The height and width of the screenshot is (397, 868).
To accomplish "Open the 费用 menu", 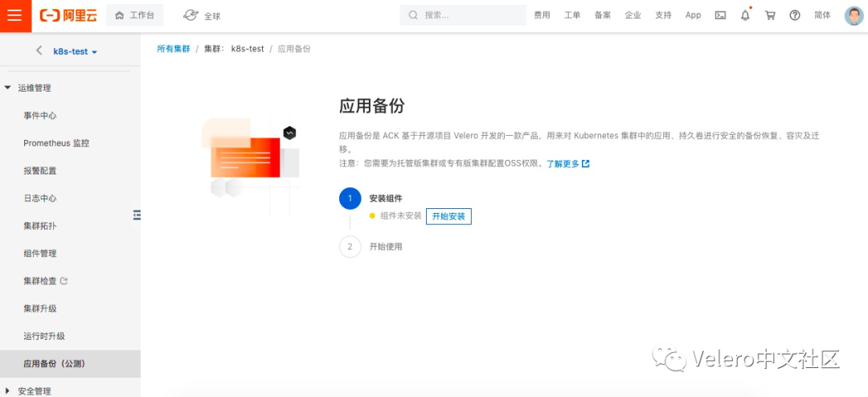I will pyautogui.click(x=542, y=15).
